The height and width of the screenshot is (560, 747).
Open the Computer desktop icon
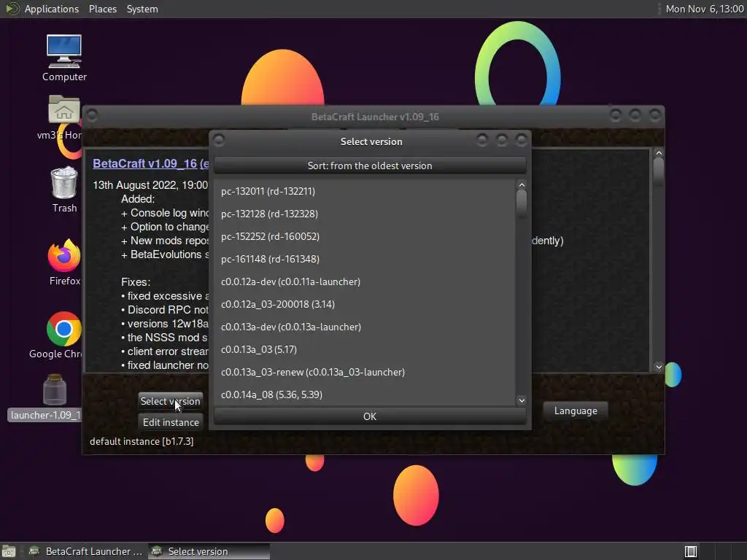(x=64, y=58)
